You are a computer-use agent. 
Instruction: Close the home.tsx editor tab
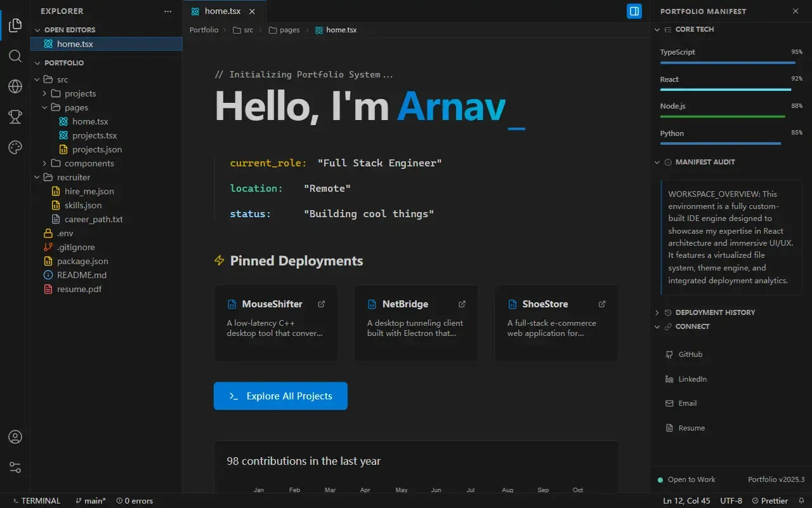252,11
